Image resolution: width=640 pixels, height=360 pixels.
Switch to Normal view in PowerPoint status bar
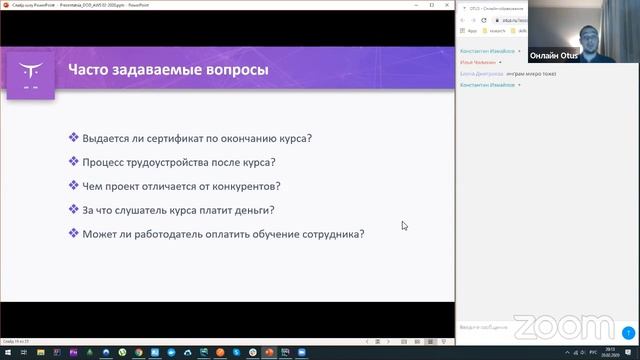(404, 342)
